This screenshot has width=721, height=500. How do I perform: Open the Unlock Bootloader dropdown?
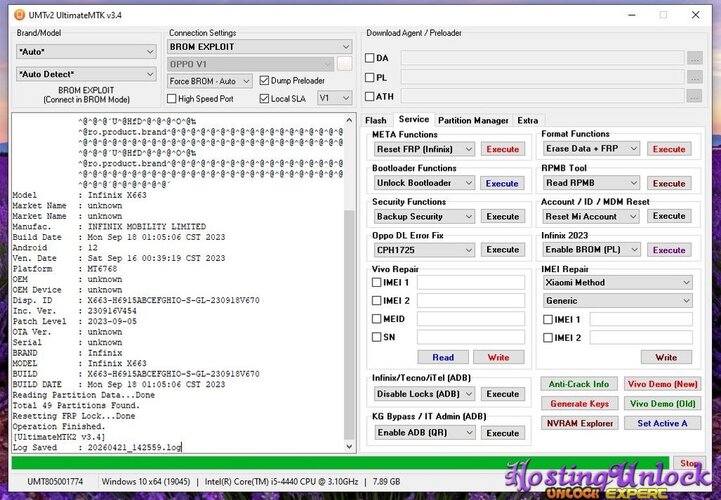click(x=424, y=183)
